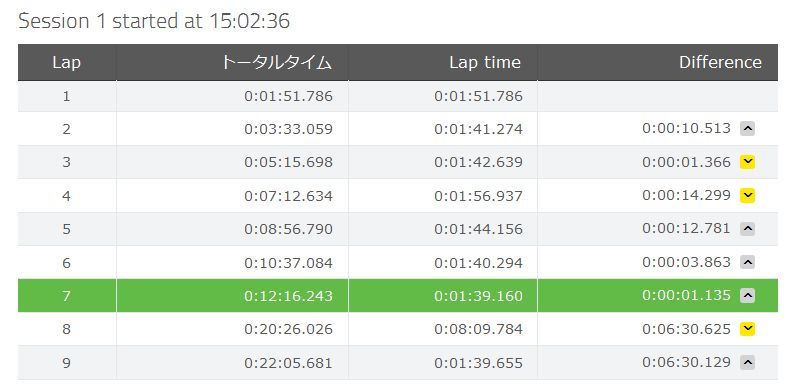This screenshot has width=792, height=390.
Task: Click the gray up arrow on lap 6
Action: 747,262
